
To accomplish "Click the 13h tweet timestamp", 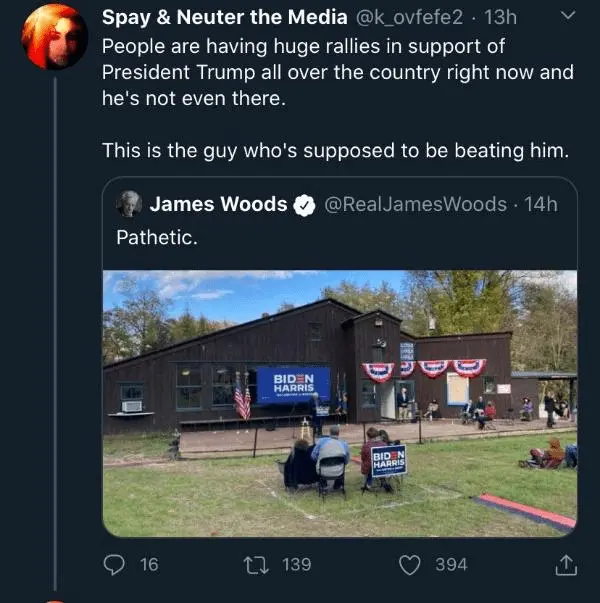I will [500, 18].
